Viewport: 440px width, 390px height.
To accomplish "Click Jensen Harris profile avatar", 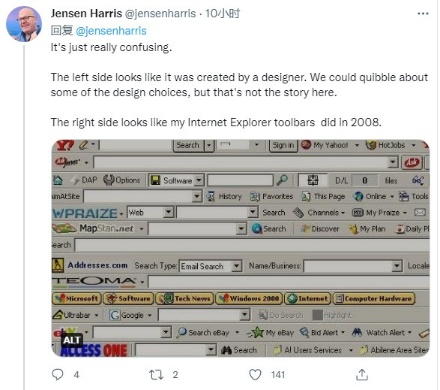I will pos(24,24).
